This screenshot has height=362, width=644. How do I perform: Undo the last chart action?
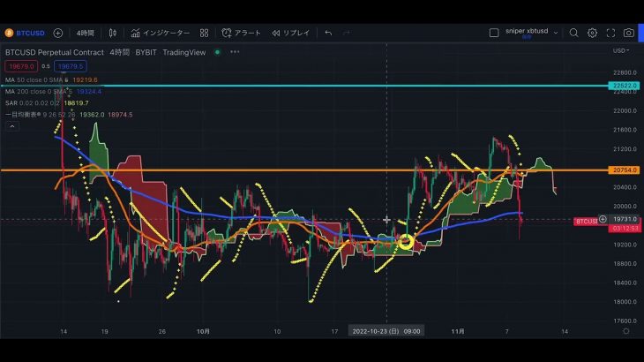[x=328, y=33]
